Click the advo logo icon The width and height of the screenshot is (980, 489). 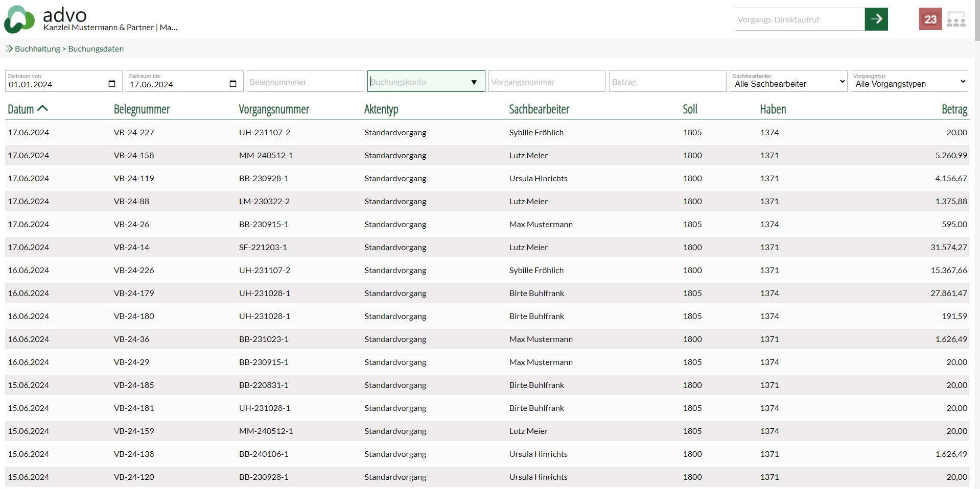[x=19, y=19]
